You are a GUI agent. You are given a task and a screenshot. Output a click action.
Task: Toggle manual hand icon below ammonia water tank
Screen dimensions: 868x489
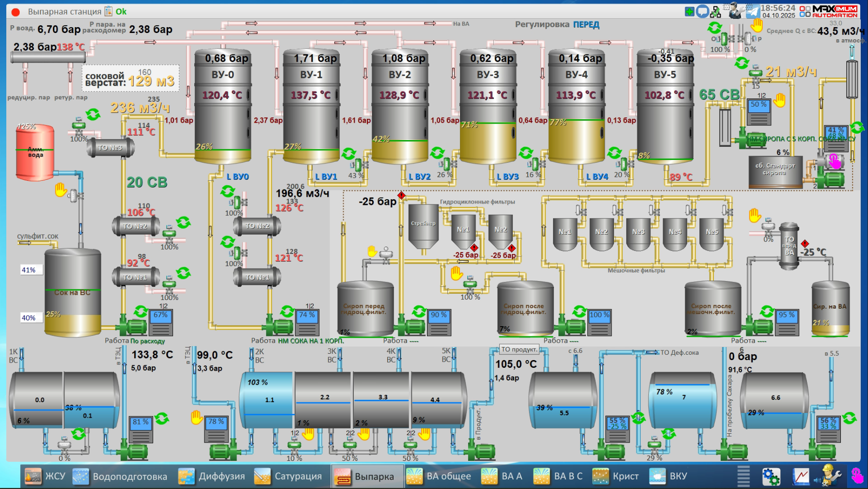click(61, 189)
